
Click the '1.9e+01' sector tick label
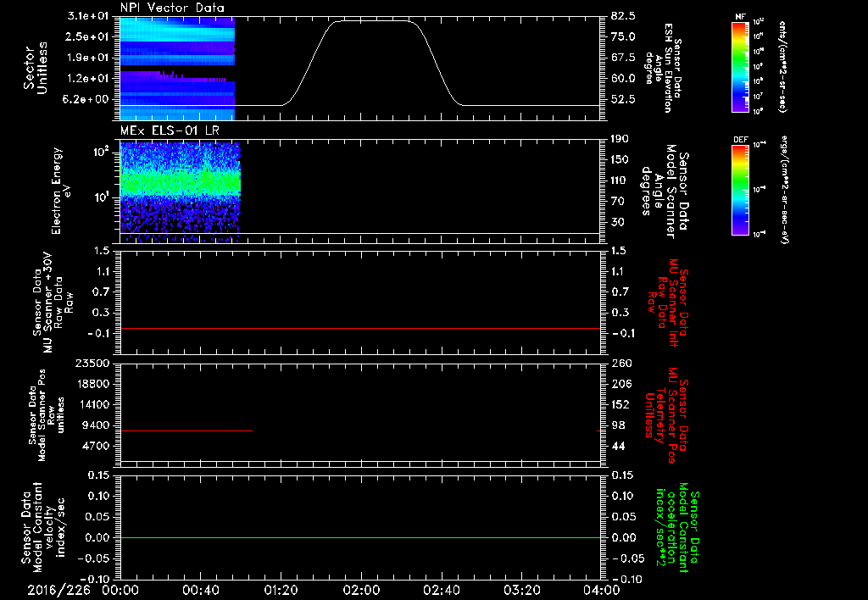pyautogui.click(x=87, y=58)
